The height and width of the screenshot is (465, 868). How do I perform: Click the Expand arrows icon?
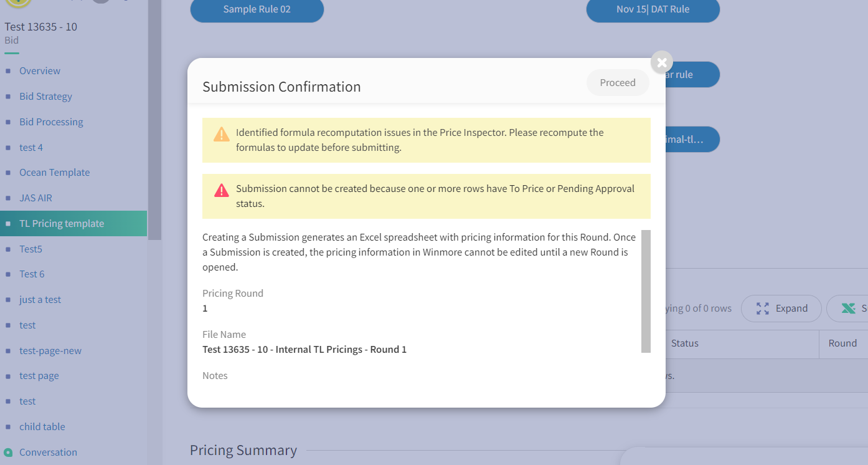tap(762, 309)
